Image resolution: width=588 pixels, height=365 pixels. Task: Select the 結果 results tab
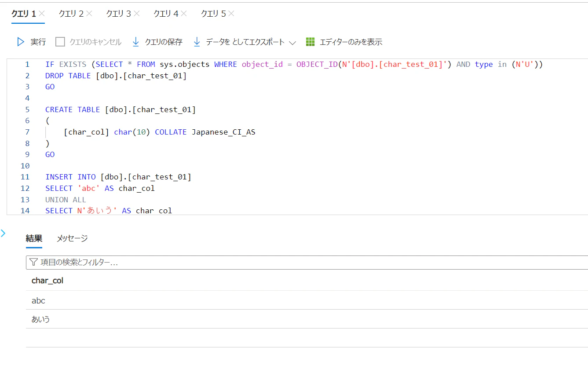tap(34, 238)
